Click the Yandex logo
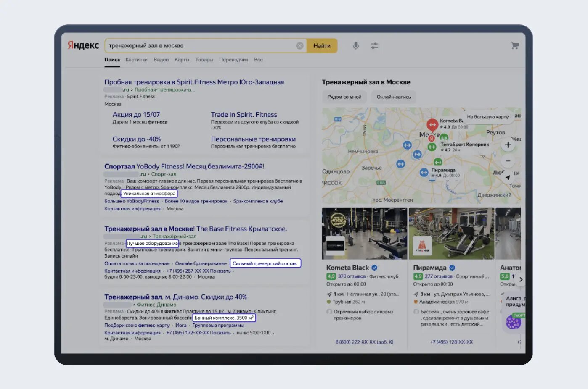This screenshot has height=389, width=588. pyautogui.click(x=83, y=45)
